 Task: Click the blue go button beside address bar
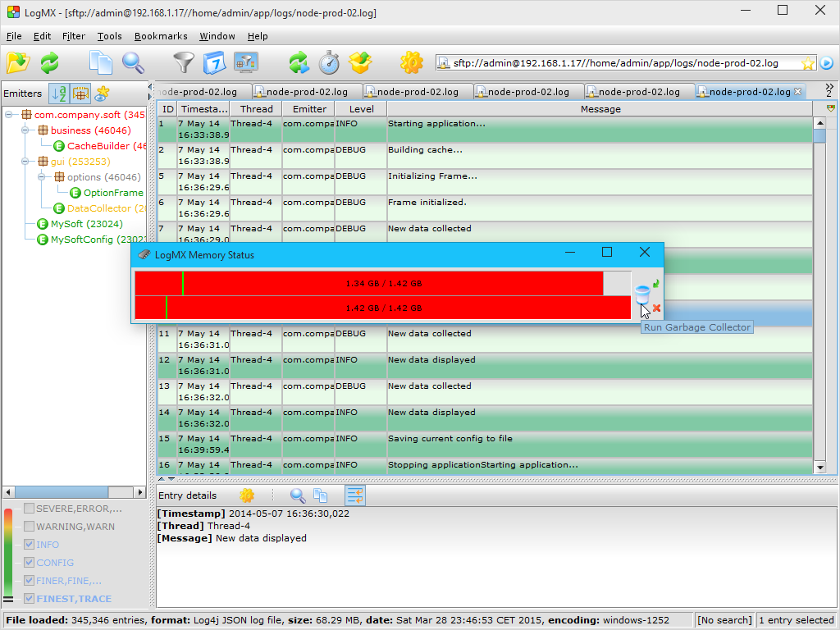pyautogui.click(x=827, y=63)
